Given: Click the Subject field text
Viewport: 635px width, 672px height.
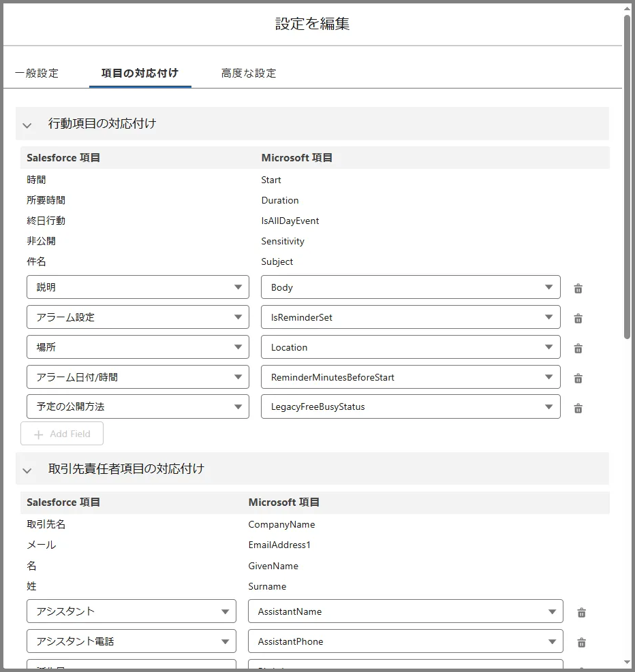Looking at the screenshot, I should (x=277, y=262).
